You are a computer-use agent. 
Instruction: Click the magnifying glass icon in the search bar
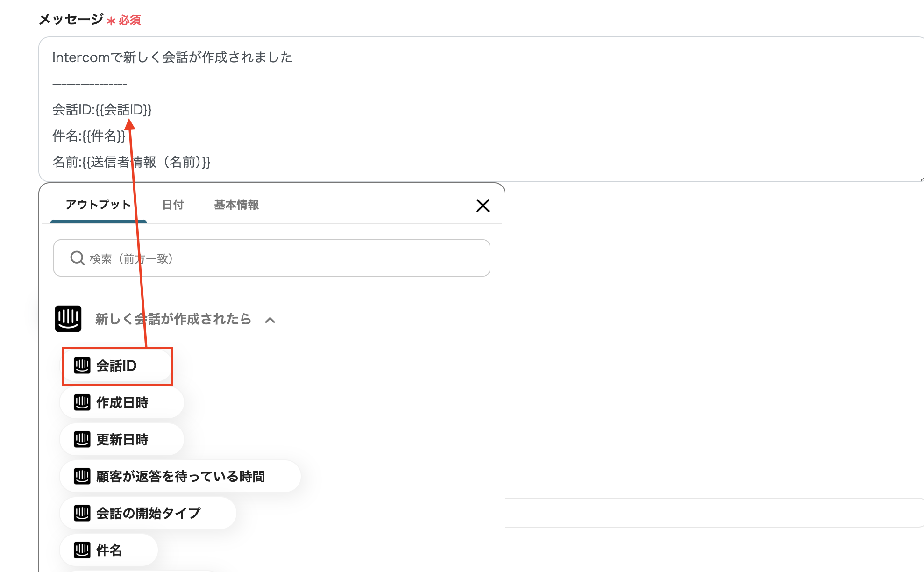pyautogui.click(x=77, y=258)
